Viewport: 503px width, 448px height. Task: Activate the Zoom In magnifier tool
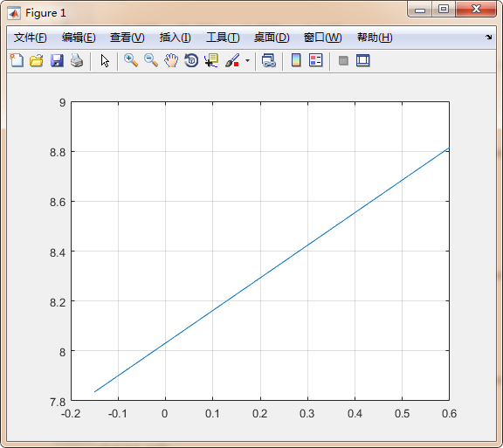pos(131,60)
